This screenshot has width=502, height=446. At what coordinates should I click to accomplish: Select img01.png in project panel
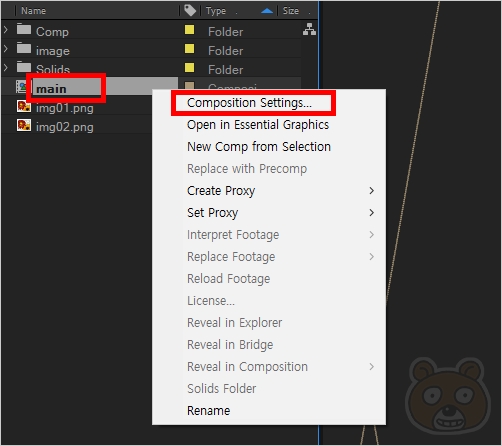pyautogui.click(x=65, y=108)
